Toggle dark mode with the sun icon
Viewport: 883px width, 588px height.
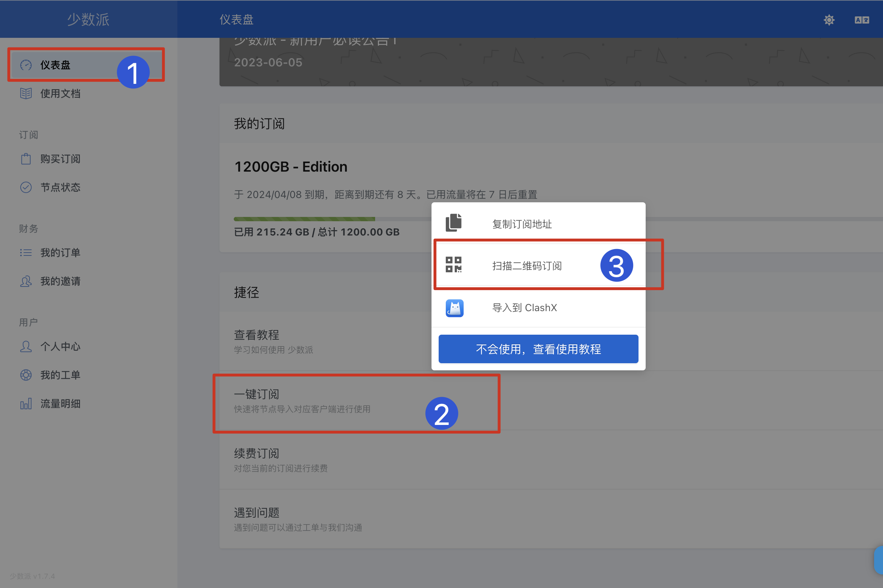(x=829, y=20)
